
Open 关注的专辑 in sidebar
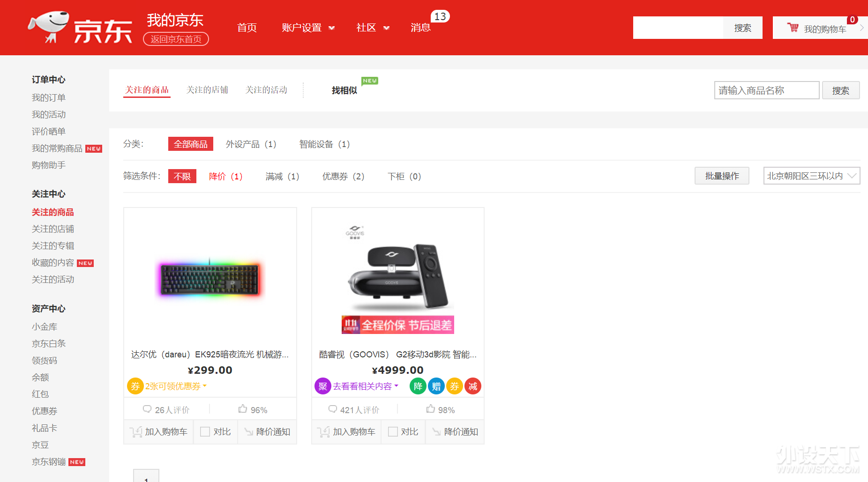[53, 245]
